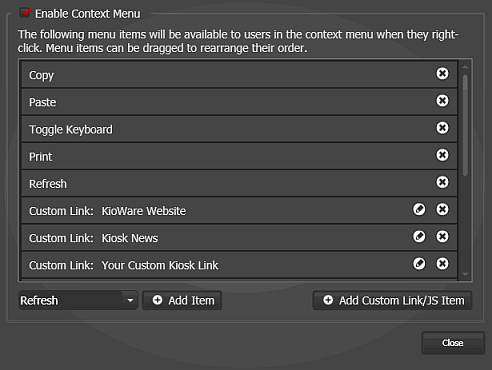
Task: Select the Print row
Action: (x=239, y=156)
